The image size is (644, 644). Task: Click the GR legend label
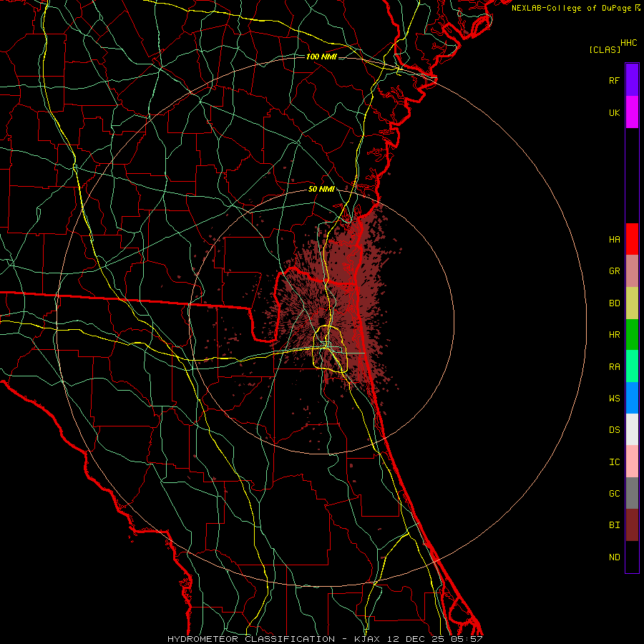615,271
